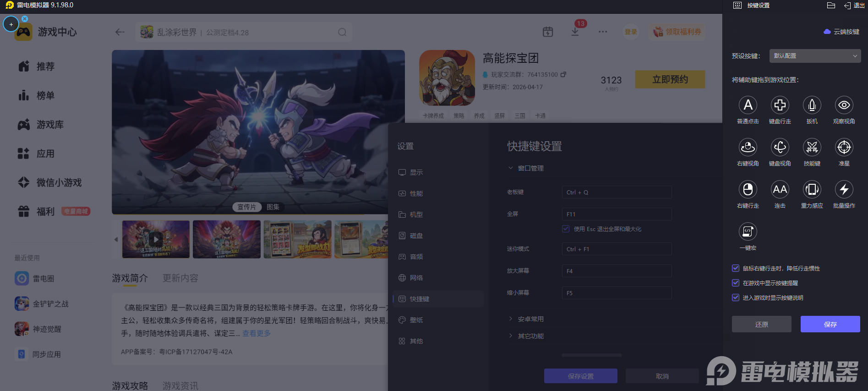Open the 显示 settings tab

pos(438,172)
